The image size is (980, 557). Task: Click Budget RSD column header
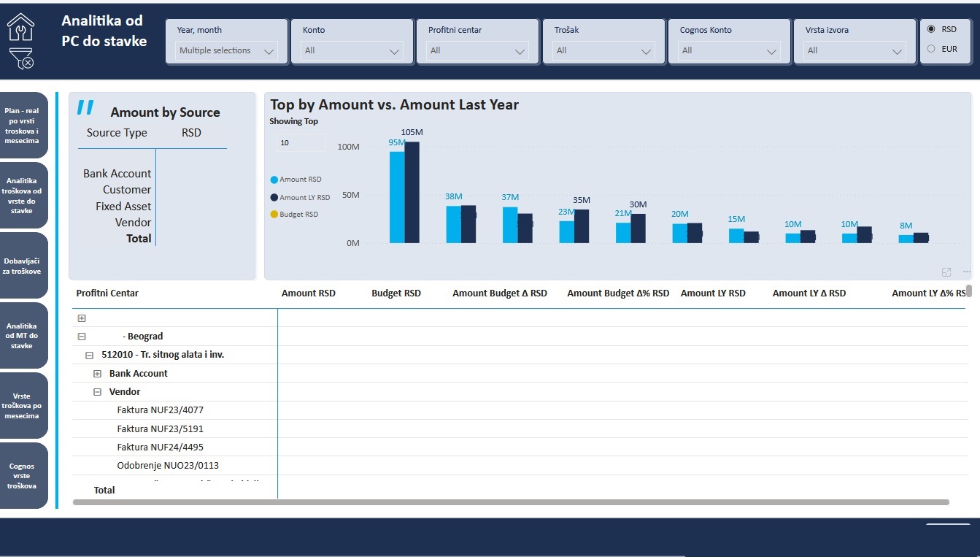(x=396, y=293)
